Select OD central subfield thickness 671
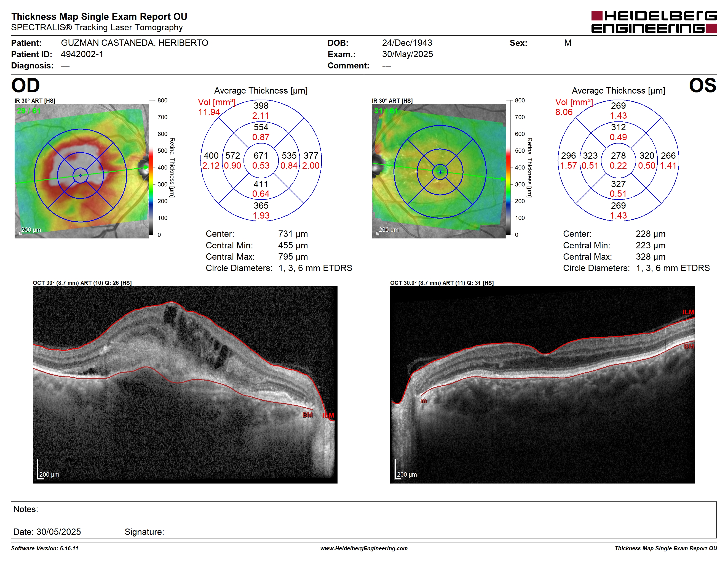This screenshot has height=563, width=728. coord(261,156)
